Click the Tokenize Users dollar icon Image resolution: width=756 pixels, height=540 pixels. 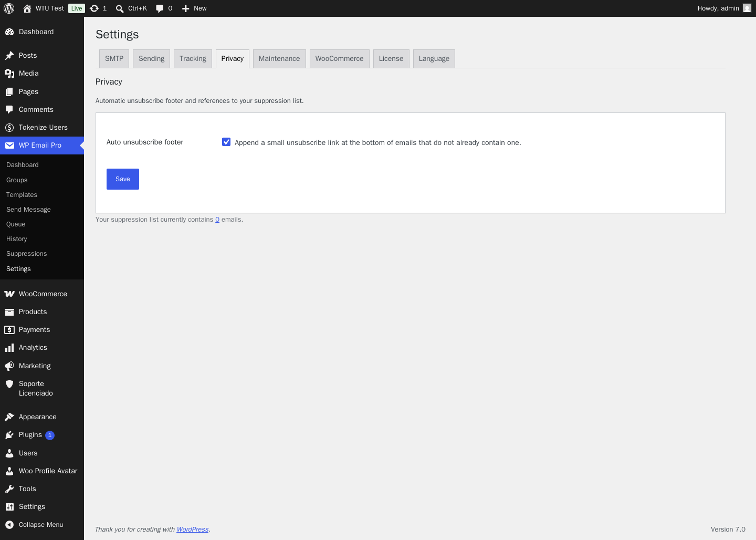[9, 128]
